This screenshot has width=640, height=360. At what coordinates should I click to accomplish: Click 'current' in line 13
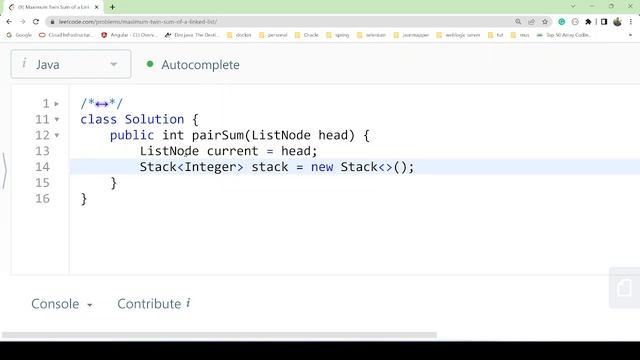[x=233, y=151]
